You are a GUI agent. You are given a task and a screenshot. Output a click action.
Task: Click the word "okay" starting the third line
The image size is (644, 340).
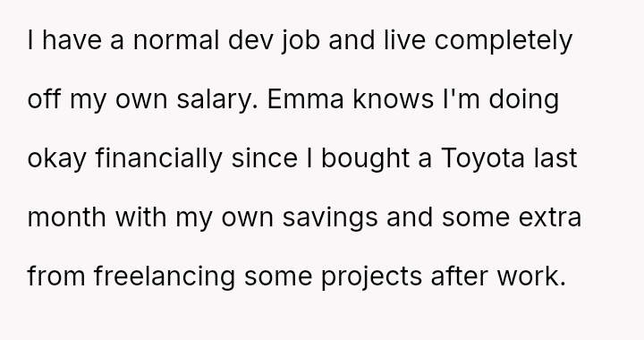click(56, 158)
